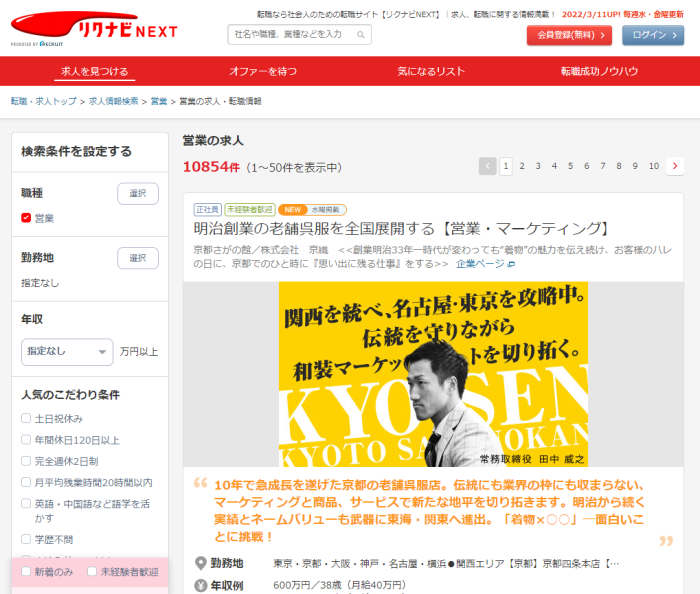Image resolution: width=700 pixels, height=594 pixels.
Task: Click 検索条件を設定する heading
Action: (76, 151)
